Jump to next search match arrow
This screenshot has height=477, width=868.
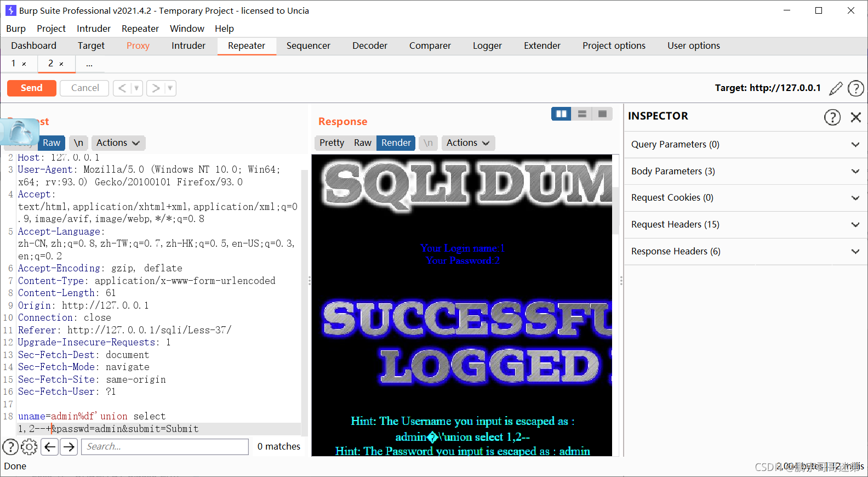[x=68, y=447]
